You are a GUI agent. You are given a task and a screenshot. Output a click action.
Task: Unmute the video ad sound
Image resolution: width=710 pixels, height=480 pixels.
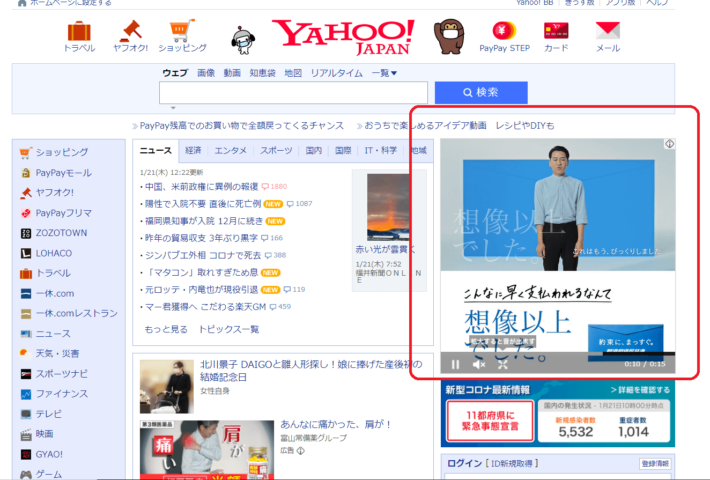[x=479, y=364]
